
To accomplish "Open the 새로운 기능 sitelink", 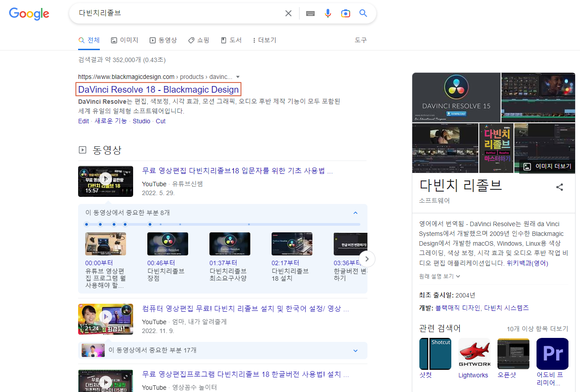I will (111, 121).
